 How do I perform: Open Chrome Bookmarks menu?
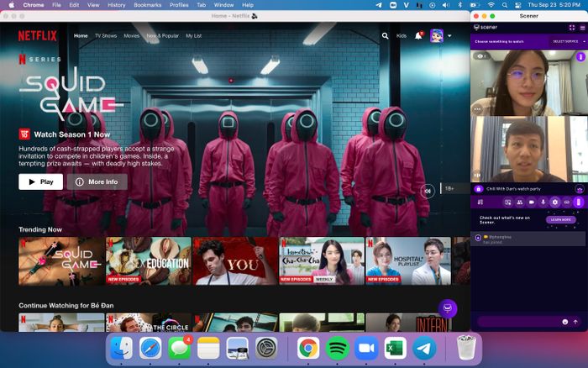click(x=147, y=5)
